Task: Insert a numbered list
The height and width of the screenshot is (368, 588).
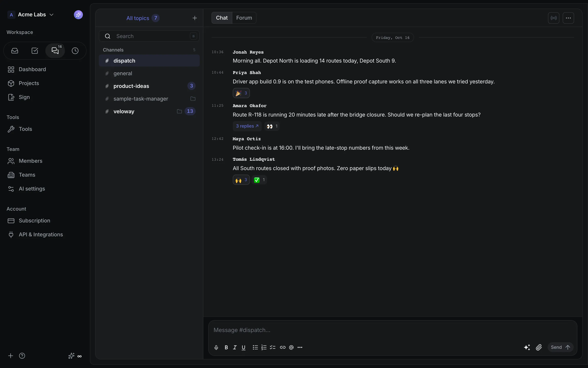Action: (x=264, y=347)
